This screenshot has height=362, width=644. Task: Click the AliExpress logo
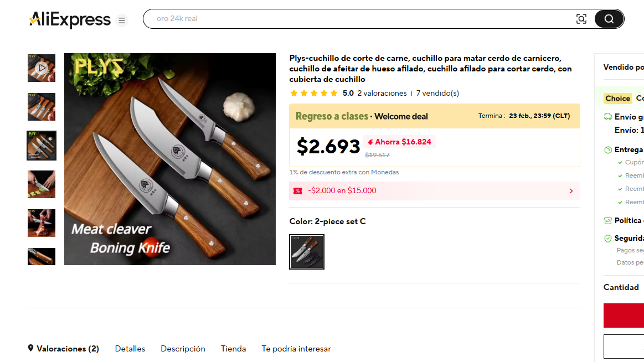pos(70,20)
